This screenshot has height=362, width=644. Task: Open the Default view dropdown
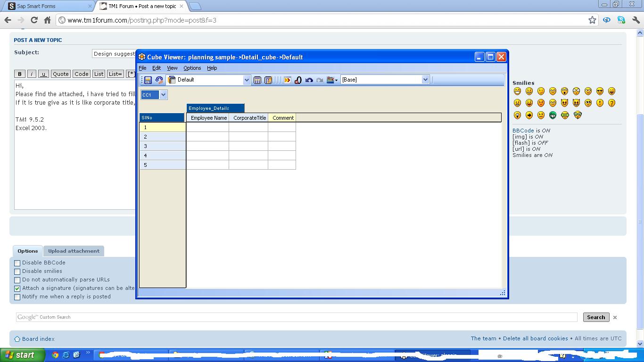(x=246, y=80)
